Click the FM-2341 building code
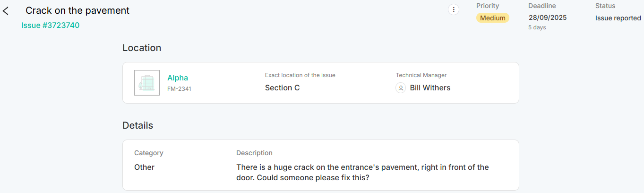The width and height of the screenshot is (644, 193). 179,88
